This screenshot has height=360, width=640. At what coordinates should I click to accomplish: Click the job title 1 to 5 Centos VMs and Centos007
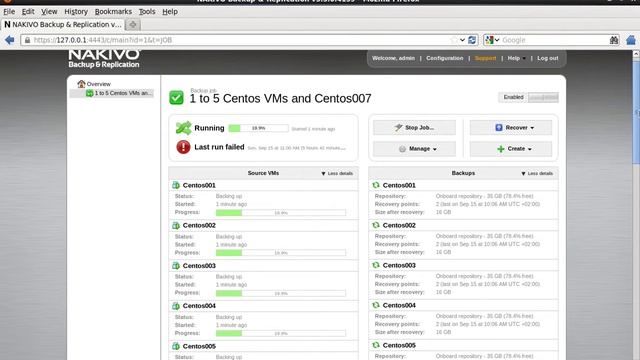pyautogui.click(x=280, y=98)
